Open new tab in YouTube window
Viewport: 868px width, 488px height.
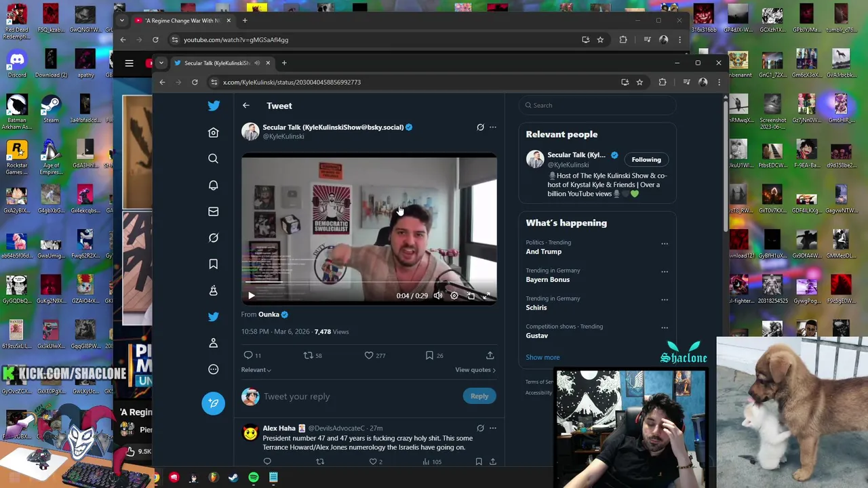[x=245, y=20]
